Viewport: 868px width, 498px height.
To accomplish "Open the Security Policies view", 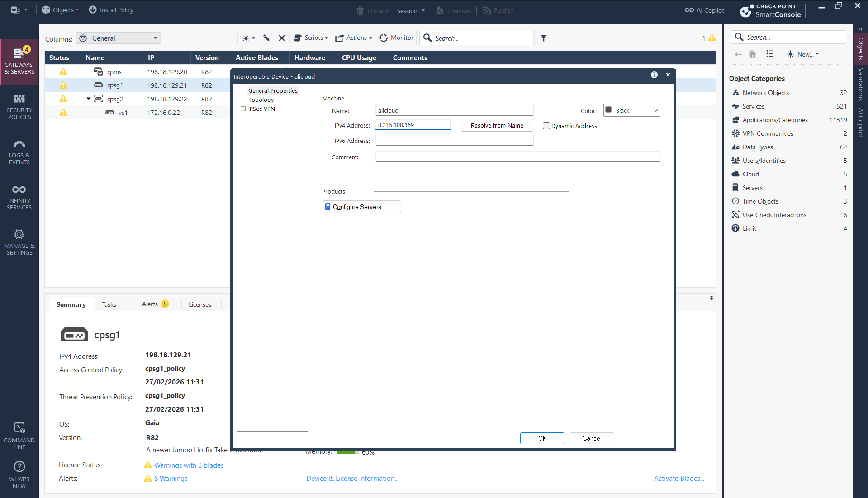I will [x=19, y=106].
